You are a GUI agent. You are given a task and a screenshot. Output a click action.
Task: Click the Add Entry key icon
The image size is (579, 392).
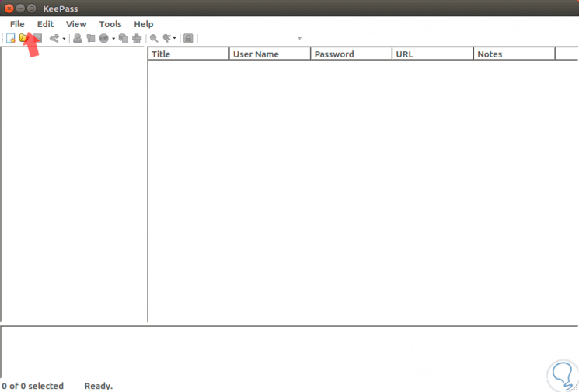coord(54,38)
